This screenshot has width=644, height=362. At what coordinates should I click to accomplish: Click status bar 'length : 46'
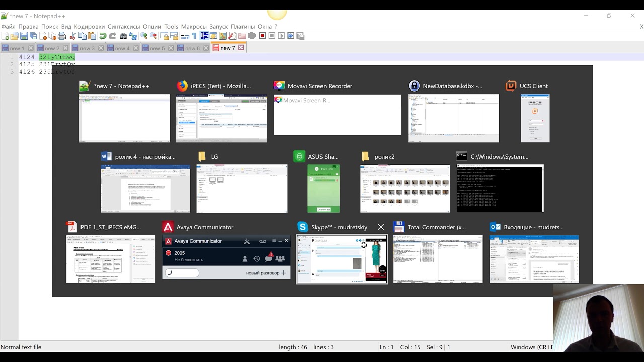pyautogui.click(x=293, y=347)
